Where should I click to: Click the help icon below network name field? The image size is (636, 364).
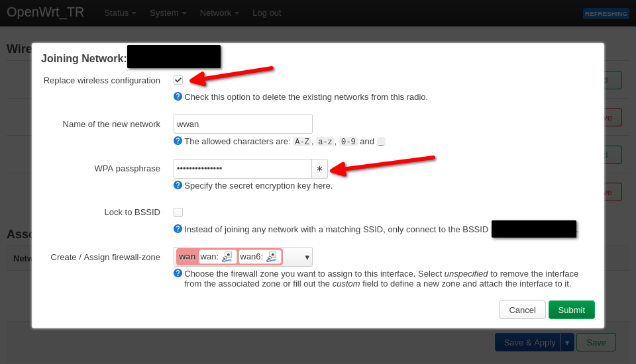(x=178, y=141)
